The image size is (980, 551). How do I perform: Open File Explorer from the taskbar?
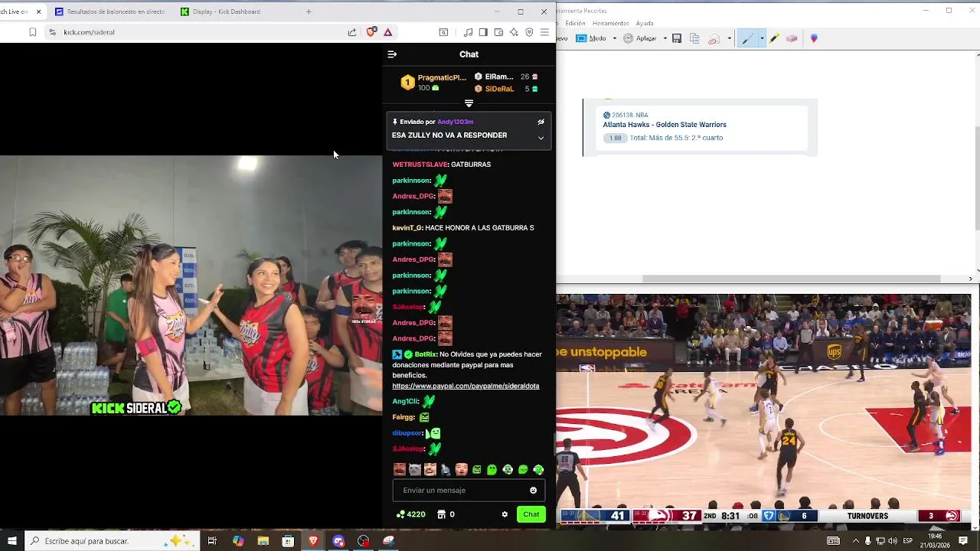(x=263, y=541)
